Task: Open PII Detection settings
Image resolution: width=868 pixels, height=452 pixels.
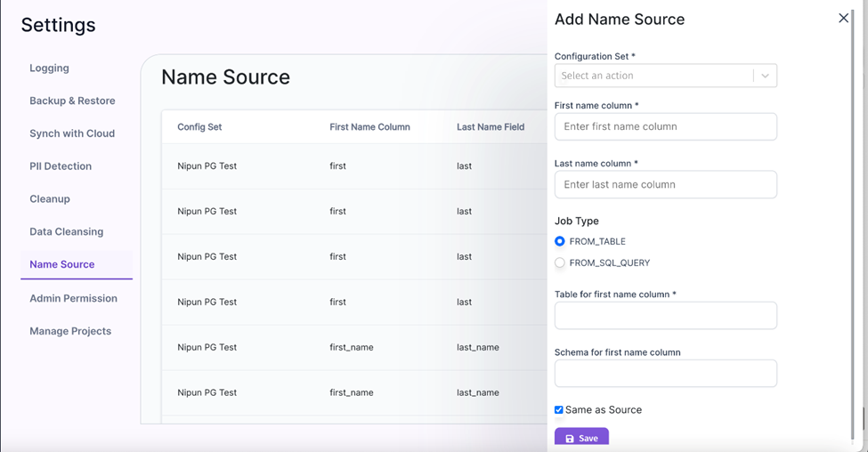Action: click(x=61, y=166)
